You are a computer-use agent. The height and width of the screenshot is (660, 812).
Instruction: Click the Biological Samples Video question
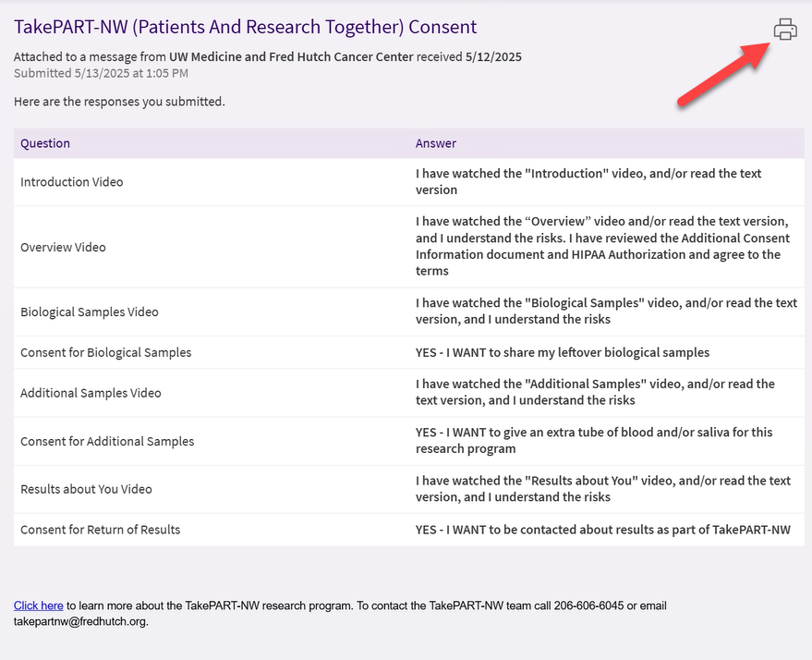coord(90,312)
